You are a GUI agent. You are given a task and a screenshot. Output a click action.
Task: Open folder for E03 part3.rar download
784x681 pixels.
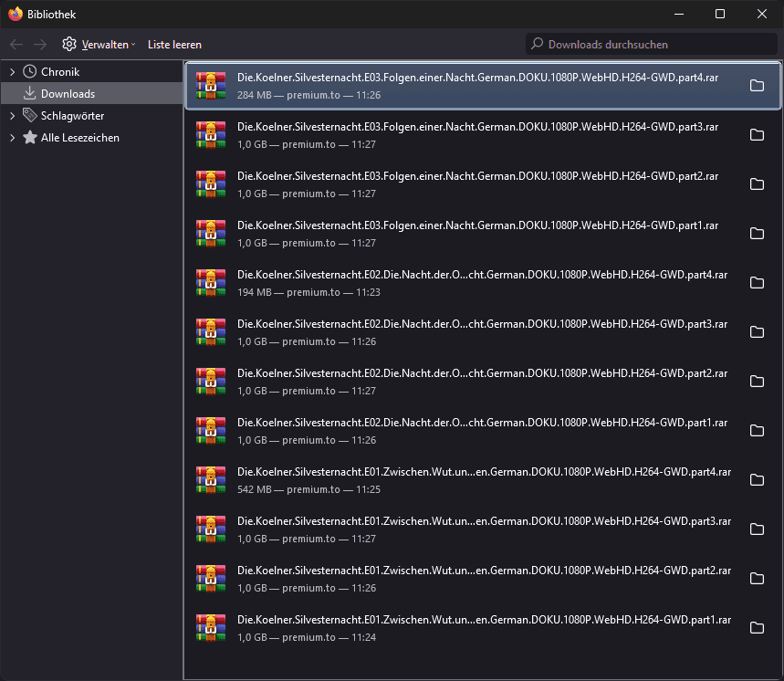pos(757,135)
